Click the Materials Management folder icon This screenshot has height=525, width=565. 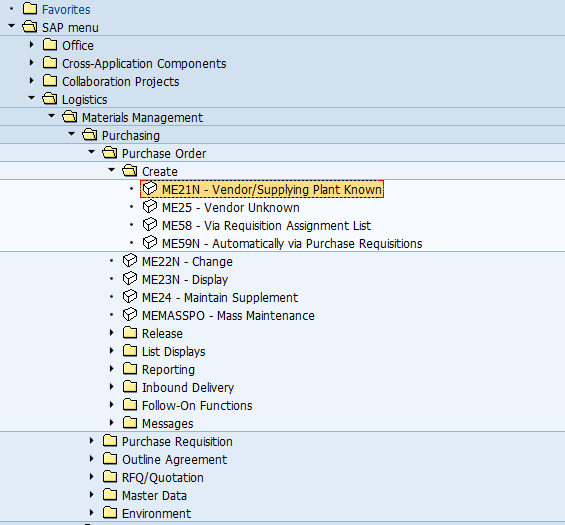click(70, 117)
